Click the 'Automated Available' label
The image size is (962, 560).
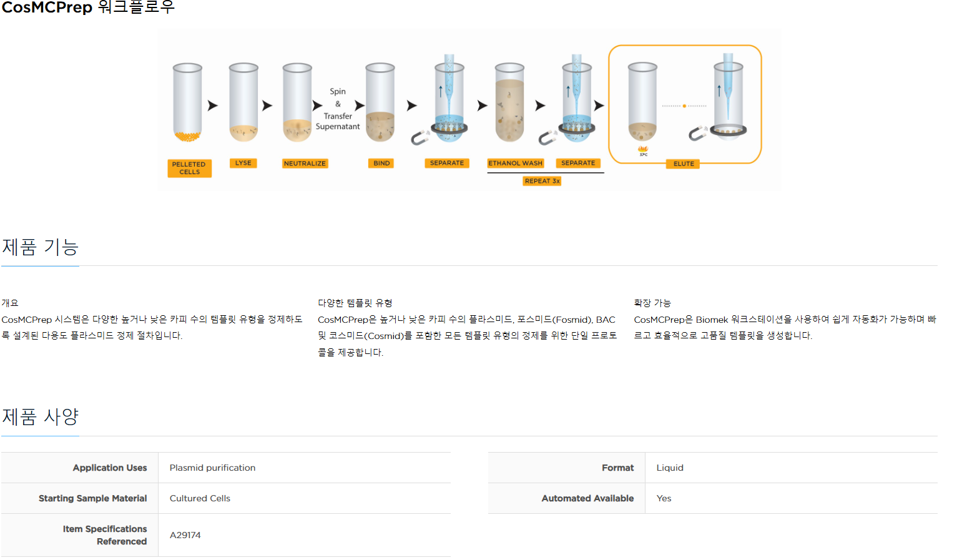587,498
